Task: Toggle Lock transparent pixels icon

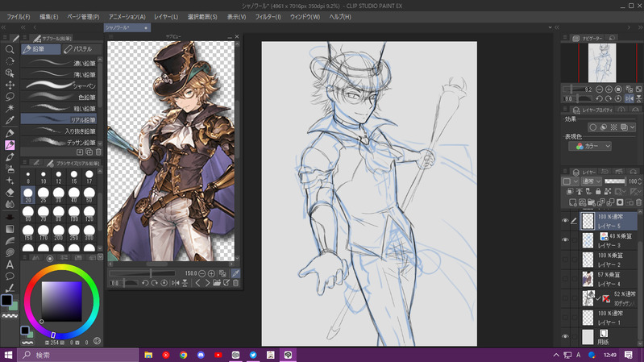Action: pyautogui.click(x=608, y=191)
